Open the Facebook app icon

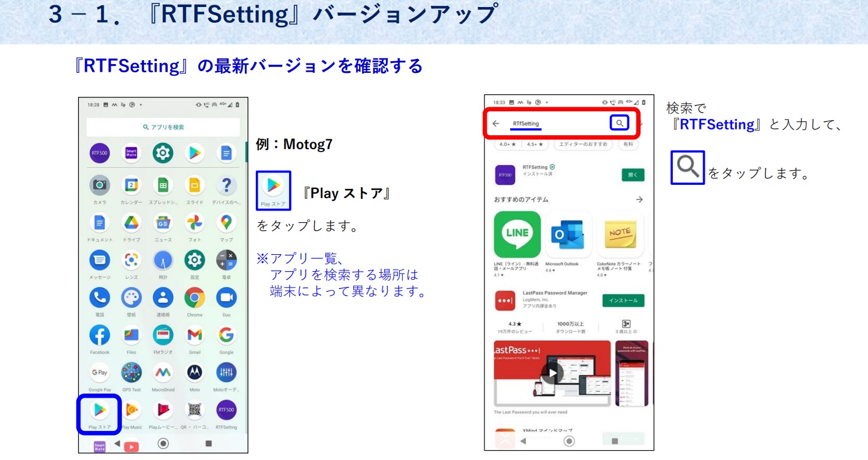[100, 335]
